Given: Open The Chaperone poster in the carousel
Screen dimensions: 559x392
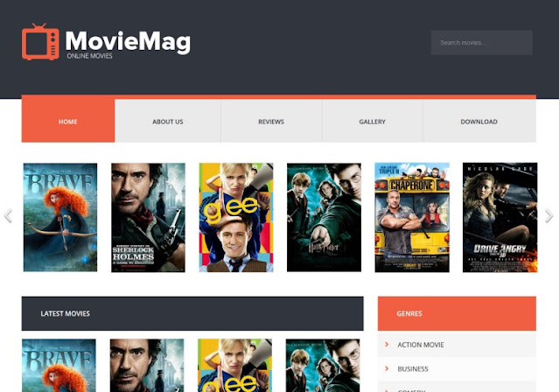Looking at the screenshot, I should pyautogui.click(x=412, y=217).
